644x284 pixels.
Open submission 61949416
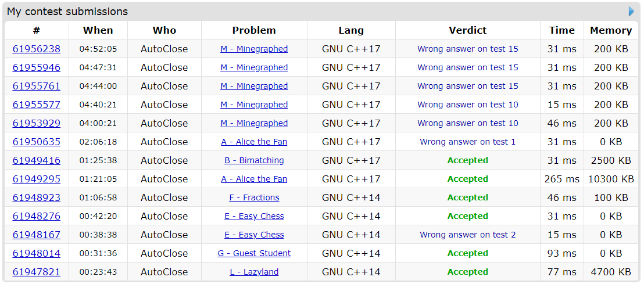pos(37,160)
